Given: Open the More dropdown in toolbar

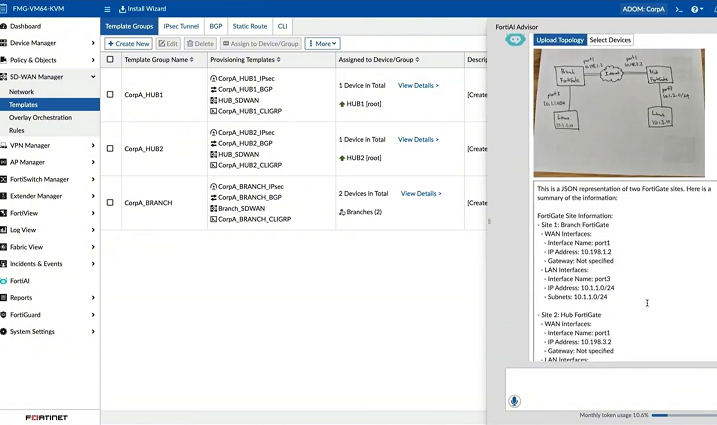Looking at the screenshot, I should tap(322, 43).
